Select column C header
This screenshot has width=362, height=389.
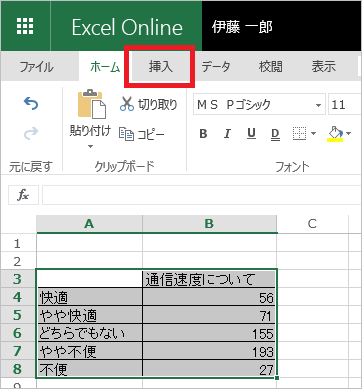(x=312, y=224)
